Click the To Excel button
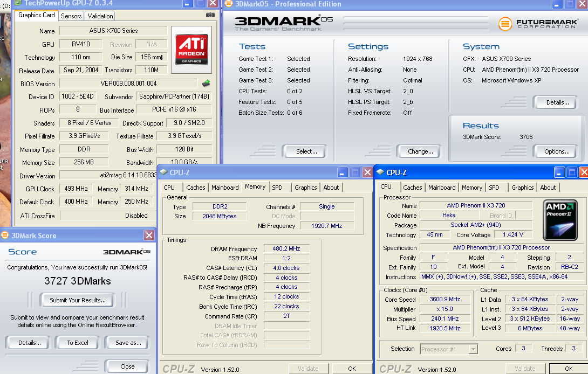588x374 pixels. 78,343
